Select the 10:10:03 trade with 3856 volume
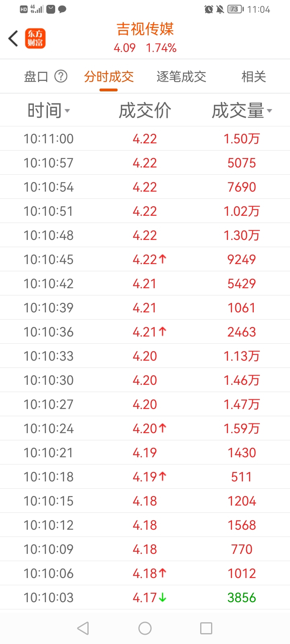The width and height of the screenshot is (290, 644). [145, 597]
